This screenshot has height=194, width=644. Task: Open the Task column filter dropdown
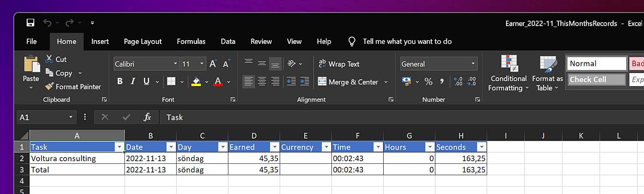tap(119, 147)
